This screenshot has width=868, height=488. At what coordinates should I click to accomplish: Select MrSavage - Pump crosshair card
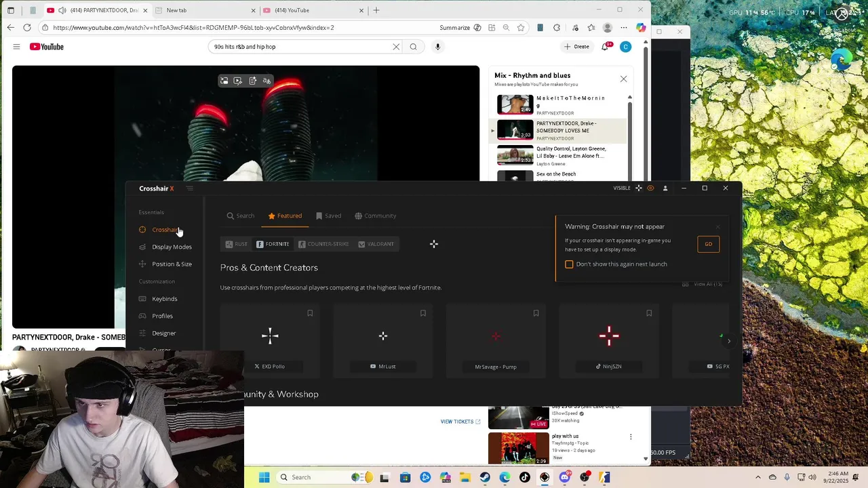point(496,341)
